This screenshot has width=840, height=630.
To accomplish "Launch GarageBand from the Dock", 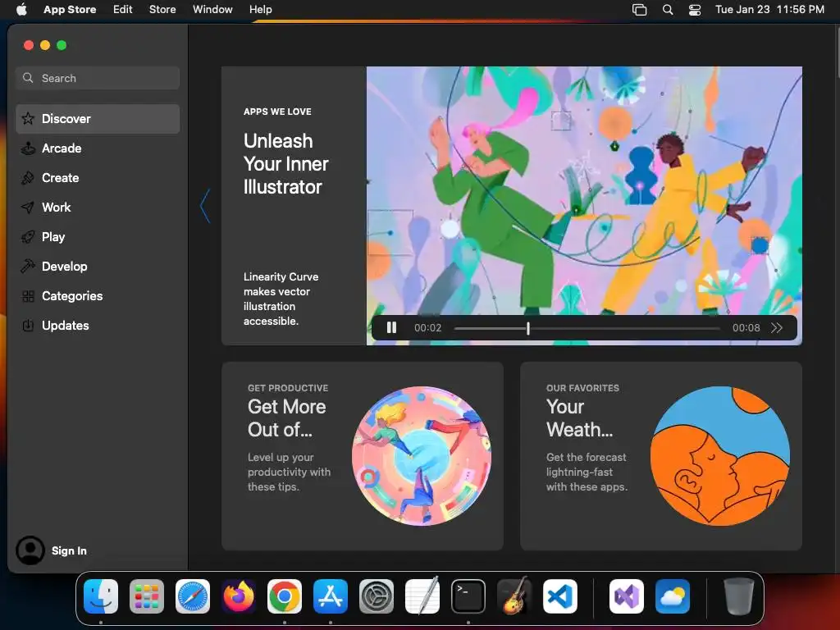I will (514, 596).
